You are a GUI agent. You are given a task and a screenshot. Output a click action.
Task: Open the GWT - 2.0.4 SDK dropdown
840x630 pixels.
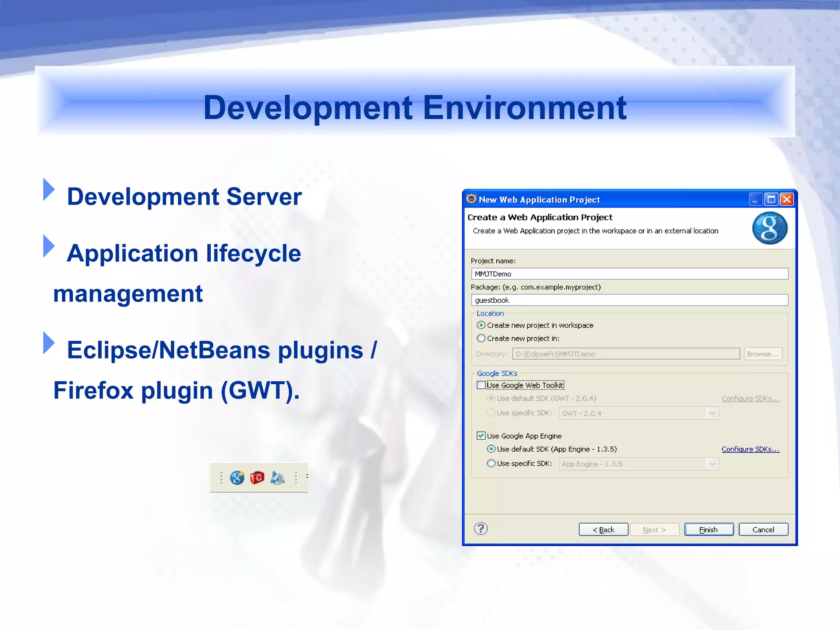(712, 413)
